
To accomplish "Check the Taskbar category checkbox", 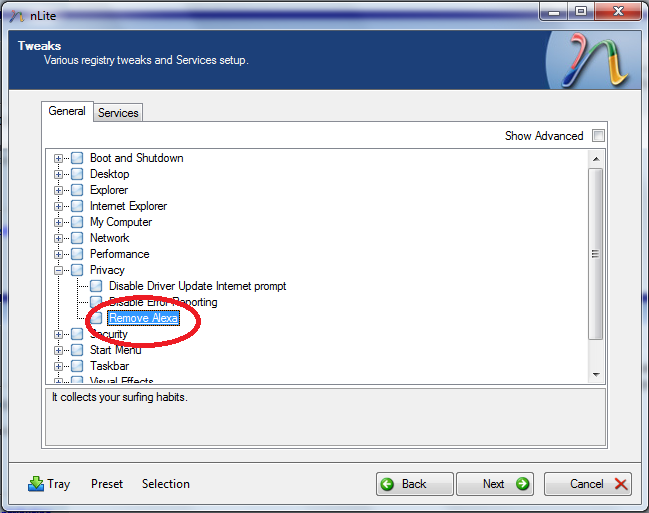I will tap(77, 366).
